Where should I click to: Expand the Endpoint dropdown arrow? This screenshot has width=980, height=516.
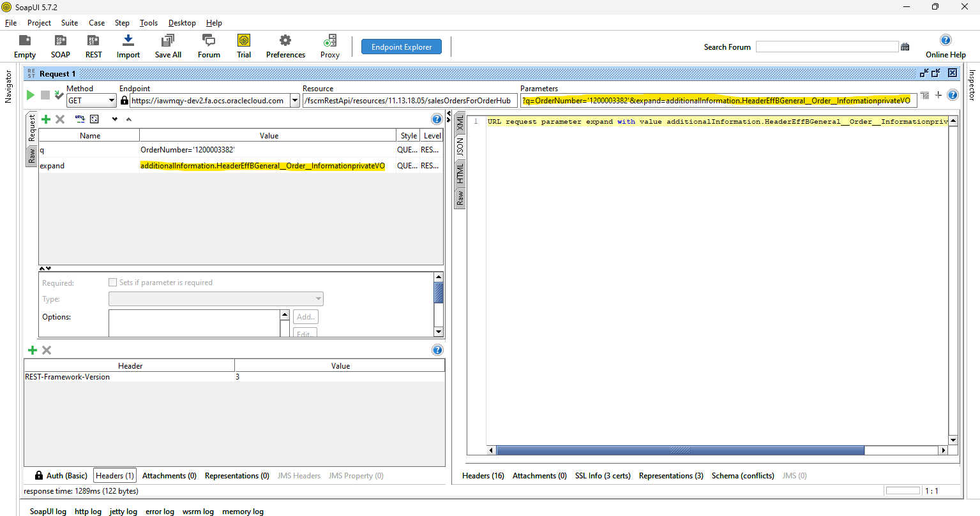[295, 100]
